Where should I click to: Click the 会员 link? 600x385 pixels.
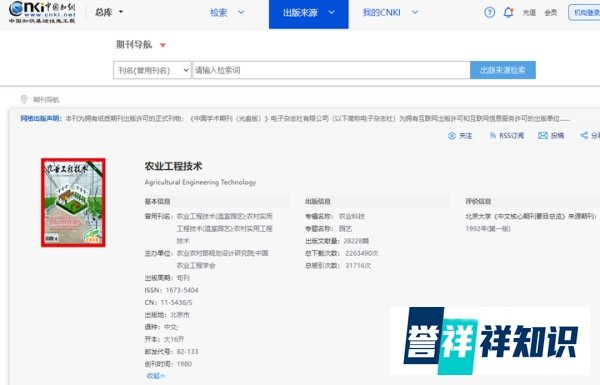(551, 13)
